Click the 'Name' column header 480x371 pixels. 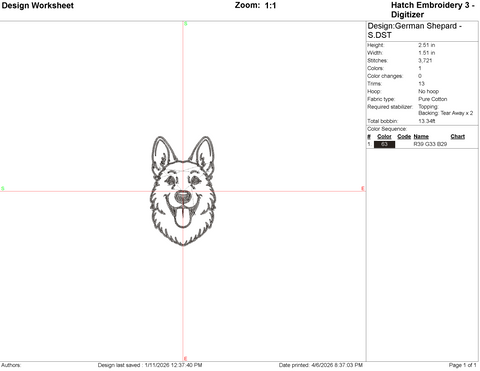[421, 137]
